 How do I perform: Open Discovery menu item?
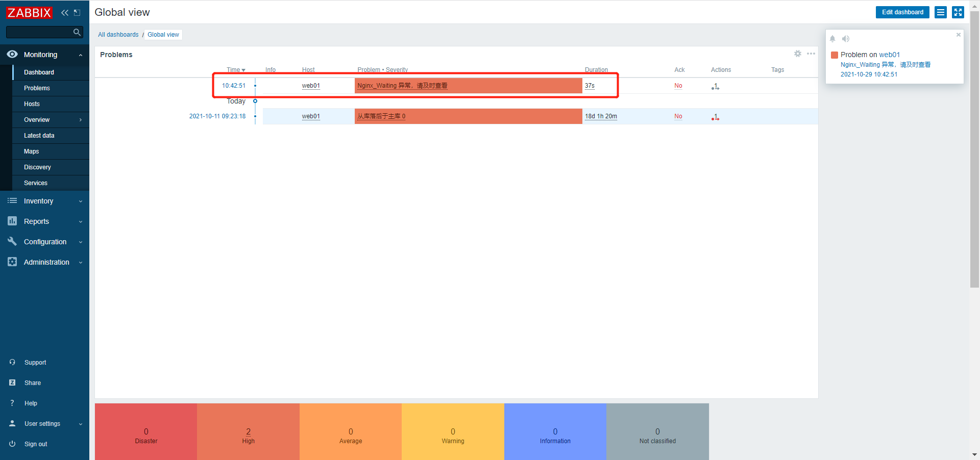tap(37, 167)
